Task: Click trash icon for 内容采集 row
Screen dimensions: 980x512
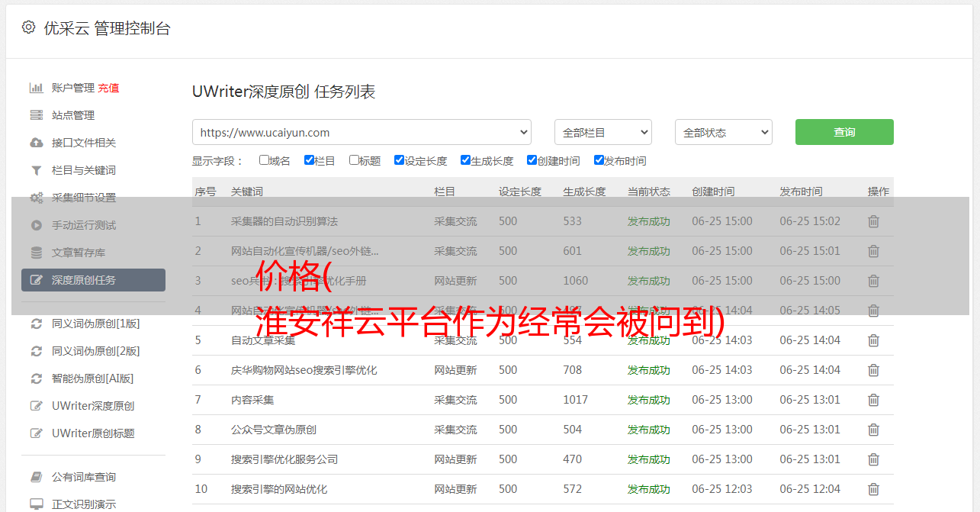Action: pyautogui.click(x=873, y=400)
